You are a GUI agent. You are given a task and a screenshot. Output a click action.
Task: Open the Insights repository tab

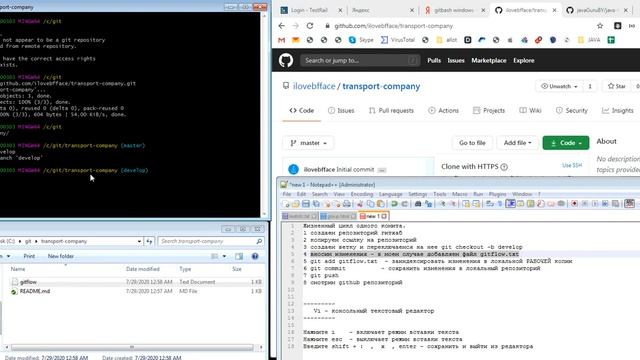[x=618, y=111]
